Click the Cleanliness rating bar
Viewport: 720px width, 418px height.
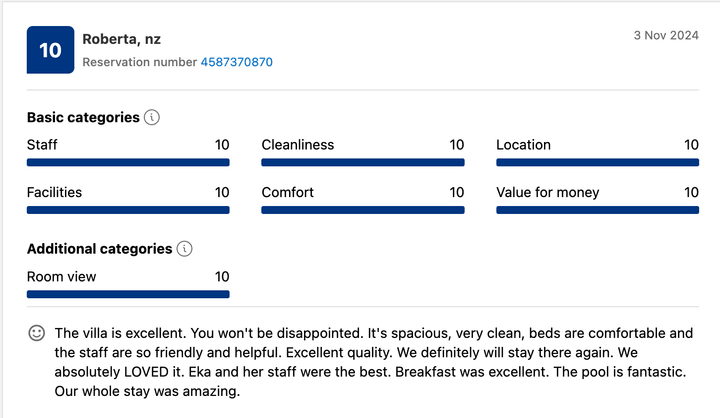(363, 162)
